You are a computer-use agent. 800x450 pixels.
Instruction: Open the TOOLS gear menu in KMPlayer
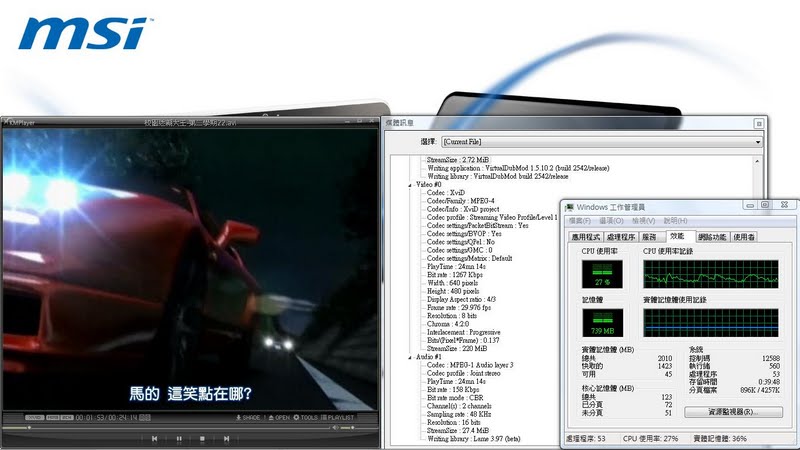[306, 417]
